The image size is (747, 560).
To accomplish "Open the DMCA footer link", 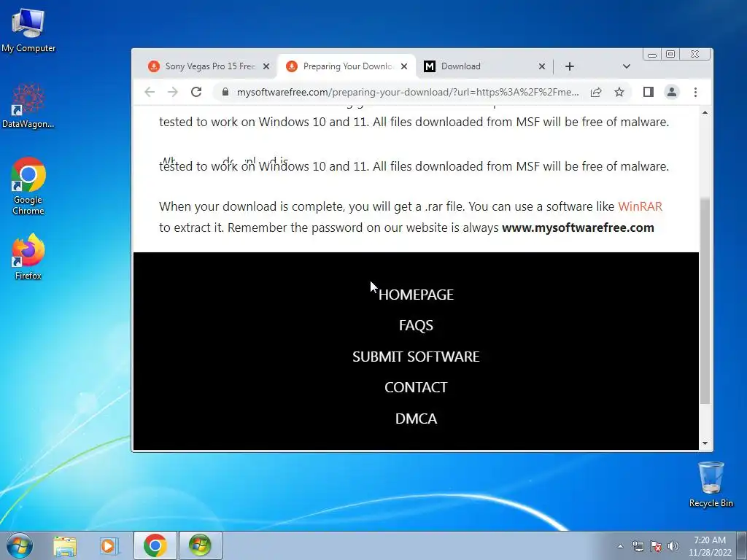I will click(x=416, y=419).
